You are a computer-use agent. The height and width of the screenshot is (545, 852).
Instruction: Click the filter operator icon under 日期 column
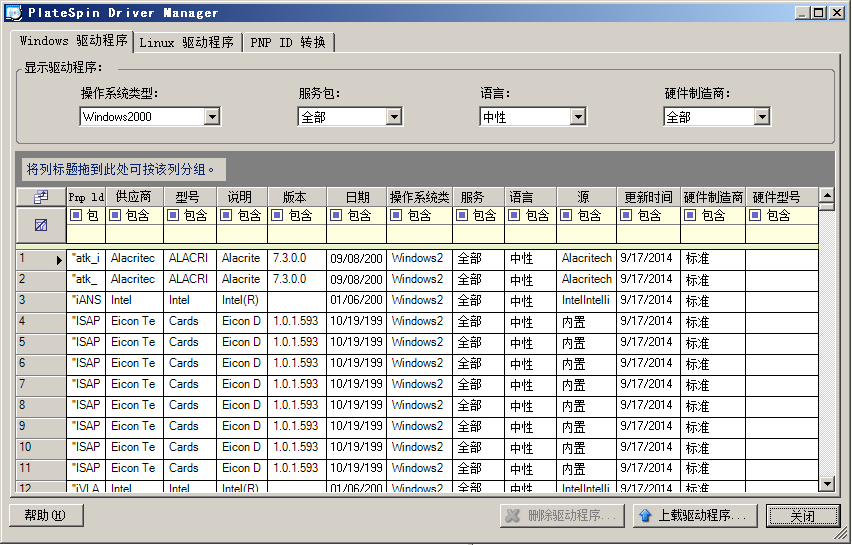click(336, 215)
